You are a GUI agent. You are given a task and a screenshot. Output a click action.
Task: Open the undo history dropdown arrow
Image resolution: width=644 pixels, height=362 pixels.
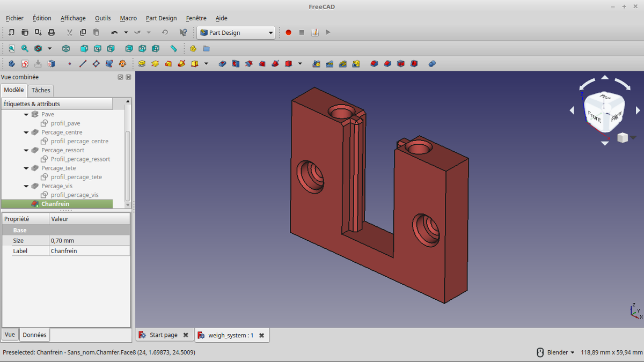(x=126, y=32)
